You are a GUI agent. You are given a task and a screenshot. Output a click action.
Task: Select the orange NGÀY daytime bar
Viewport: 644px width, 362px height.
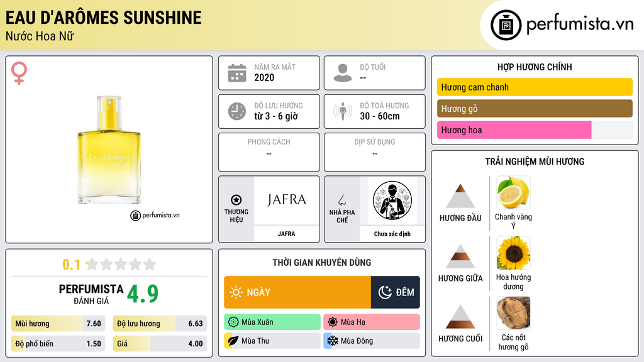tap(297, 292)
